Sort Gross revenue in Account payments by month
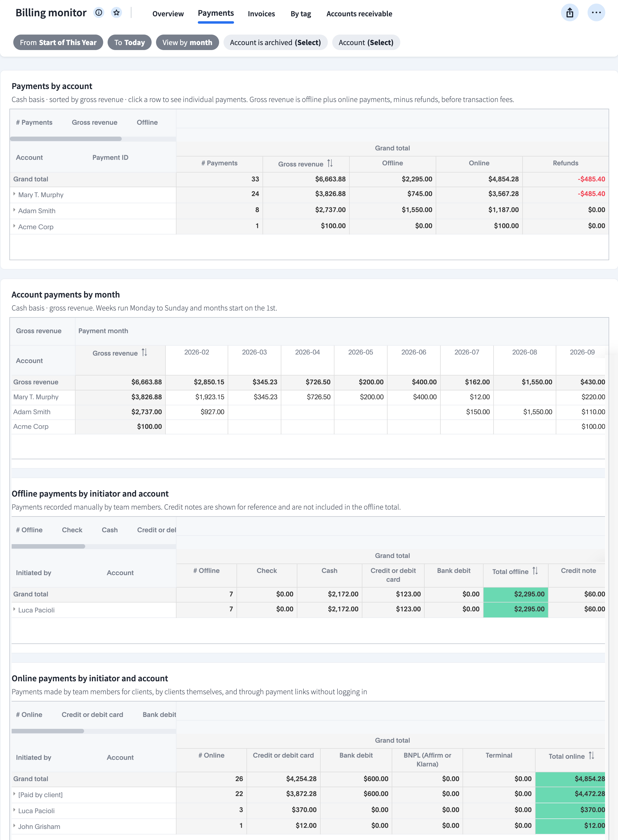The width and height of the screenshot is (618, 840). (144, 353)
